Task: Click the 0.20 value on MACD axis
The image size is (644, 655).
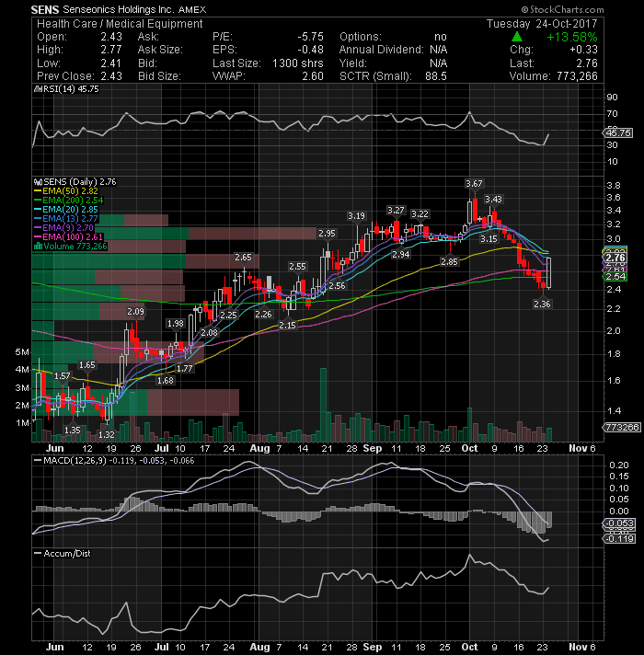Action: 619,465
